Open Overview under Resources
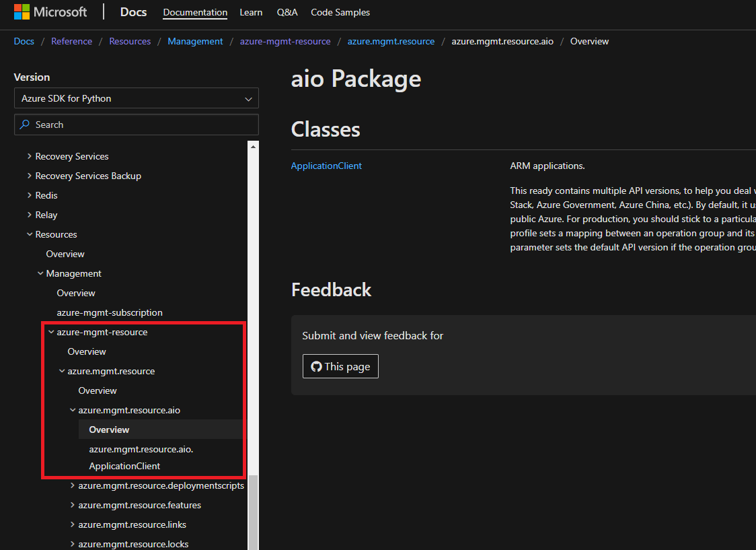 [65, 254]
